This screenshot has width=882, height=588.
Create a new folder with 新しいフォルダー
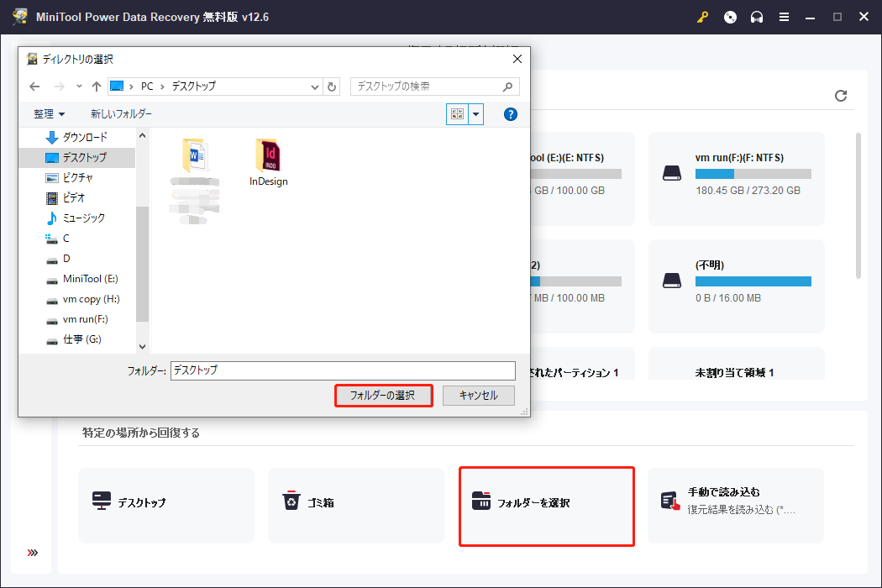121,114
